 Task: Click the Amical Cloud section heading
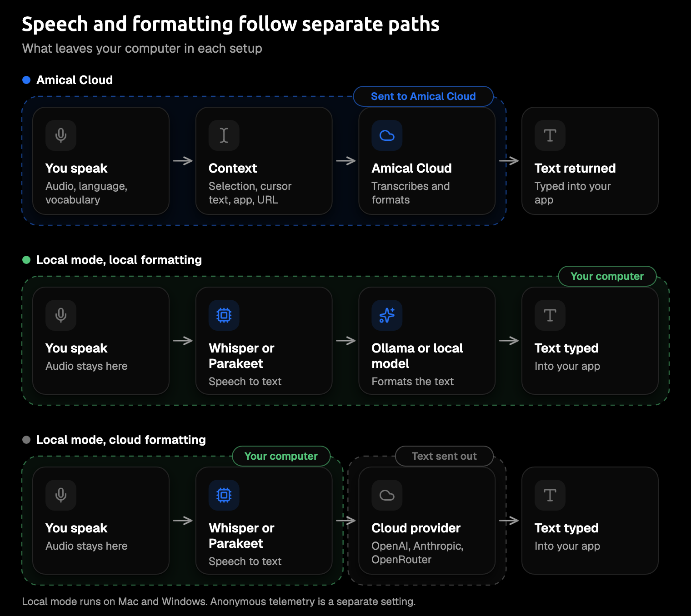(75, 80)
